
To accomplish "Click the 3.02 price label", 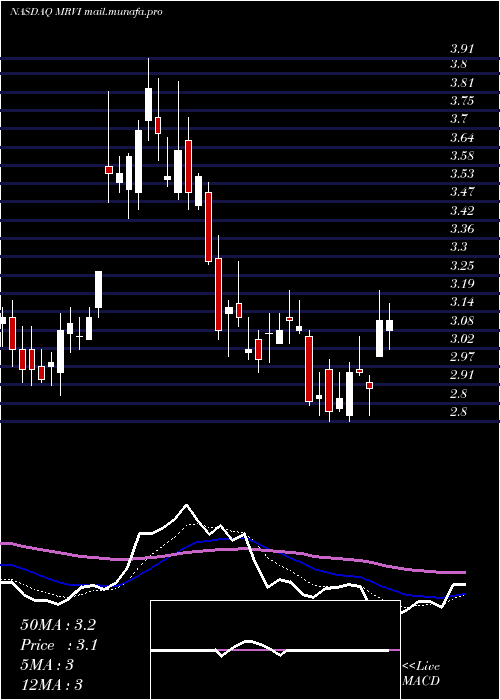I will (462, 338).
